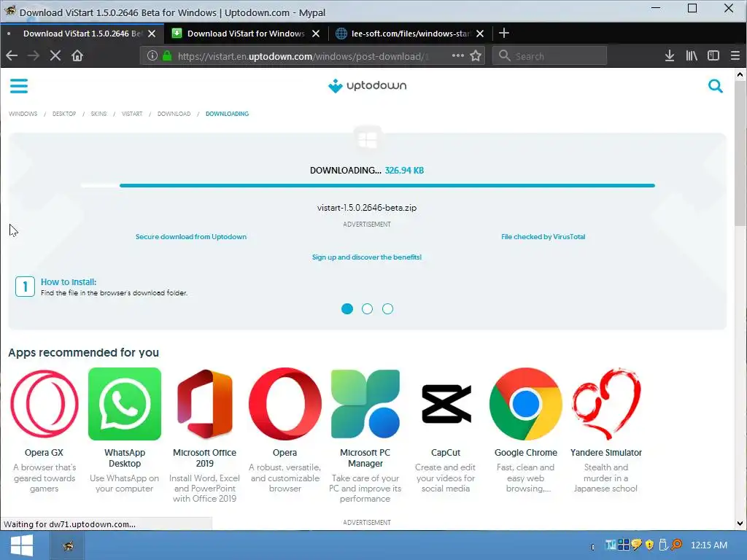Show site information icon in address bar
This screenshot has height=560, width=747.
(x=152, y=55)
